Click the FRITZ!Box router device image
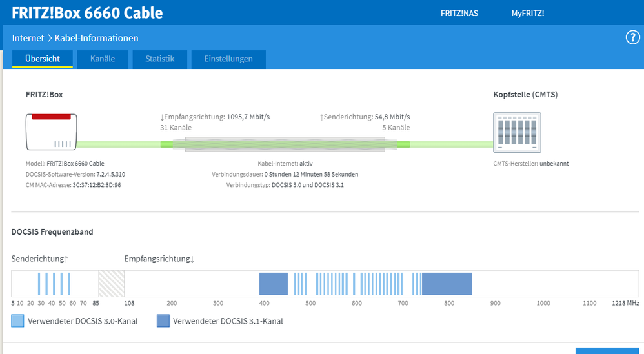 [52, 132]
